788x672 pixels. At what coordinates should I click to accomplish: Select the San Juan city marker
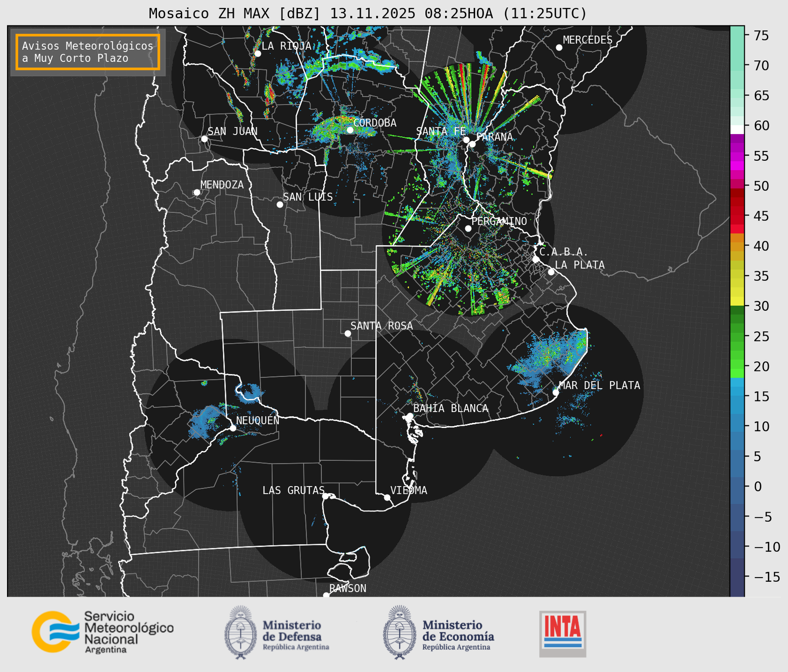tap(204, 139)
